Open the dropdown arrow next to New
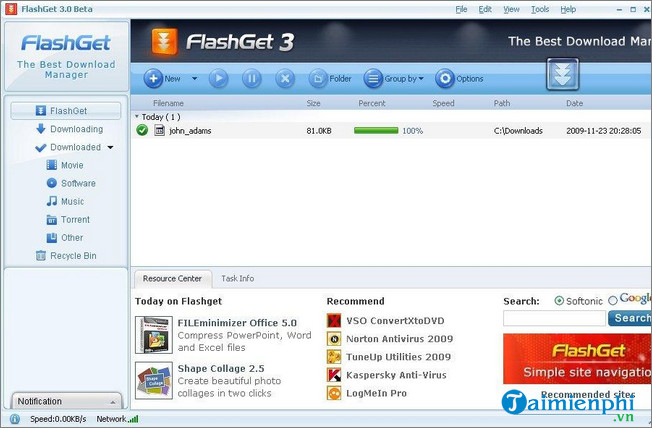Viewport: 652px width, 428px height. [194, 78]
